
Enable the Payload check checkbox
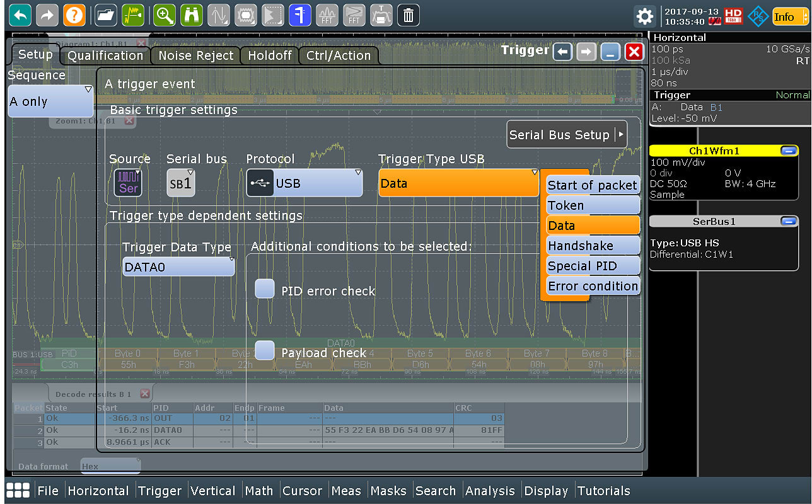(x=265, y=350)
